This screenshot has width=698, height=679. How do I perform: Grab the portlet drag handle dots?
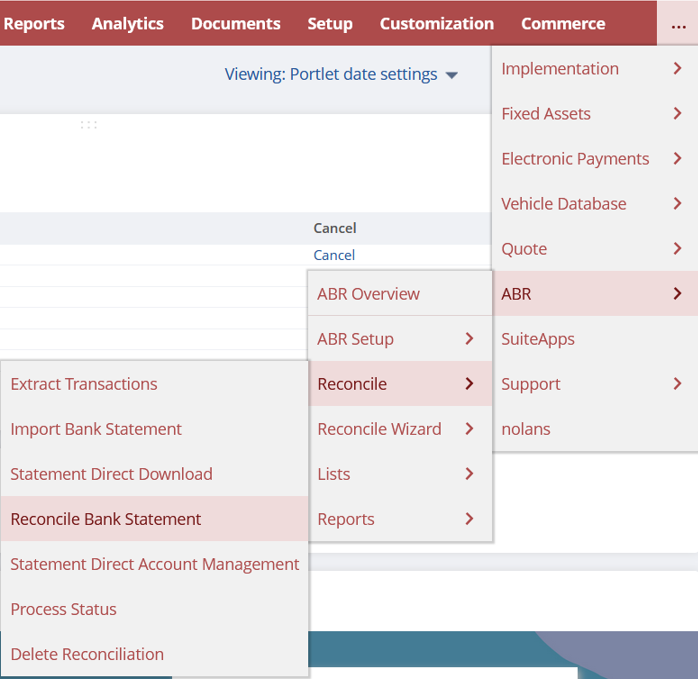(89, 125)
